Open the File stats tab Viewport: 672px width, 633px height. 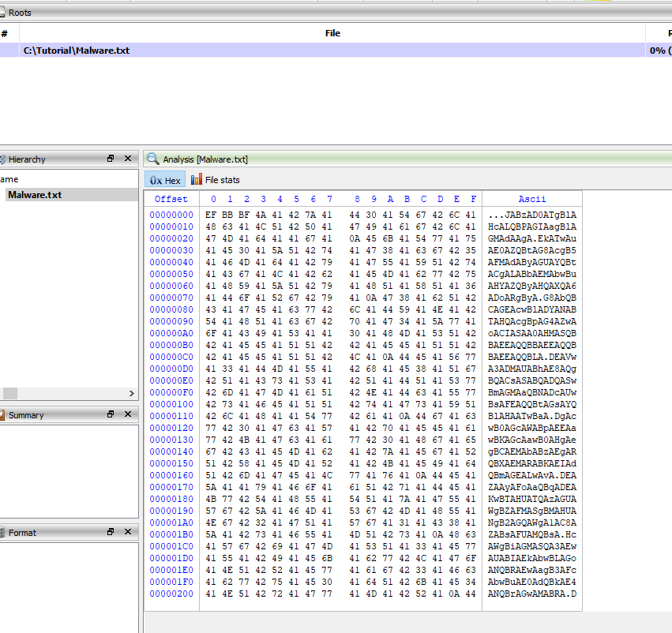click(216, 180)
